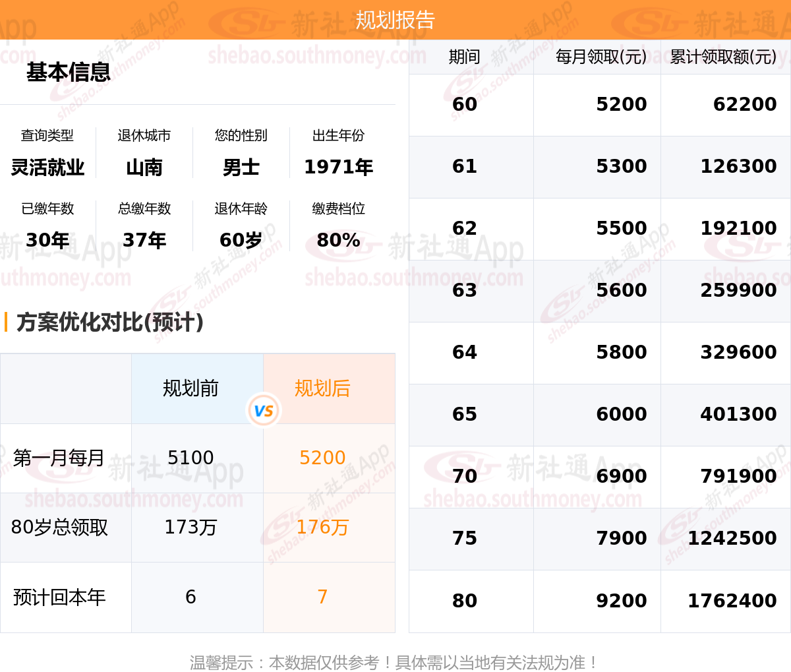Click the 1971年 birth year value
This screenshot has width=791, height=672.
pos(338,168)
